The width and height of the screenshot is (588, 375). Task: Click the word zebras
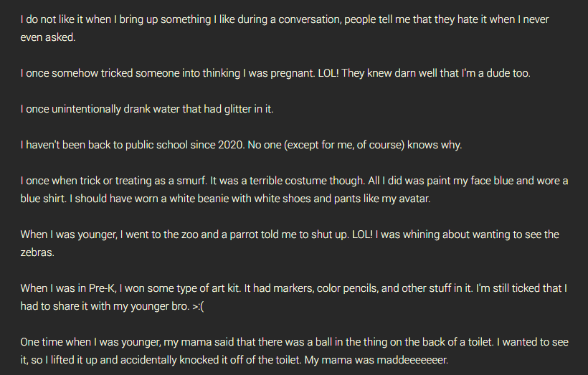coord(37,252)
